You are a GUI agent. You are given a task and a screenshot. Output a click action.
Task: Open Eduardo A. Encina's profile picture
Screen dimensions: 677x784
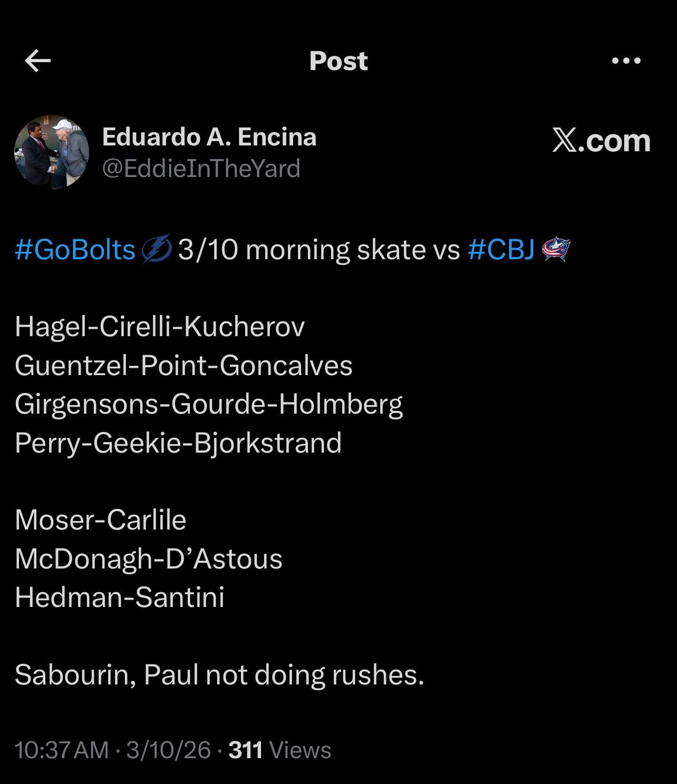[x=52, y=152]
